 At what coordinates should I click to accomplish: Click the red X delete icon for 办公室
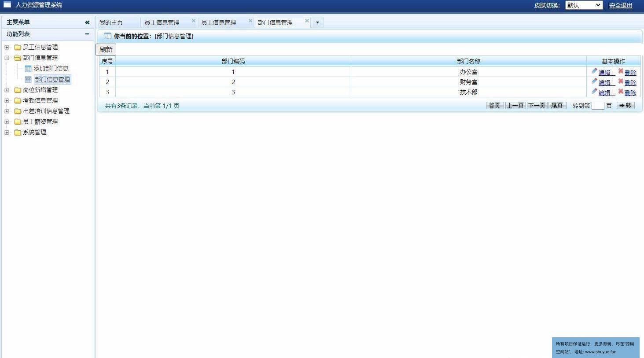click(621, 71)
